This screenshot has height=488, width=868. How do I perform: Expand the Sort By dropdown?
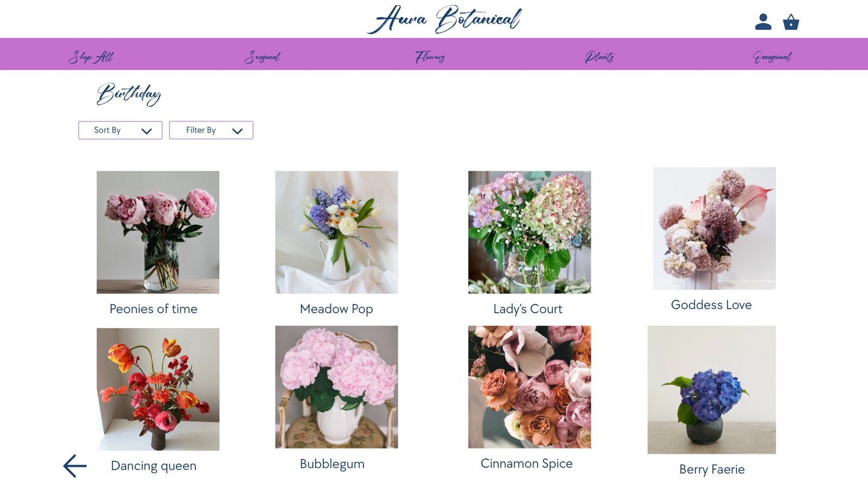click(x=120, y=130)
